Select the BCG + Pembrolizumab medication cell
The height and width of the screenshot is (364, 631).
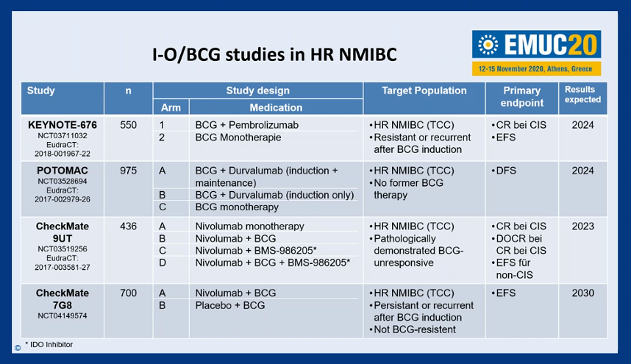(246, 125)
